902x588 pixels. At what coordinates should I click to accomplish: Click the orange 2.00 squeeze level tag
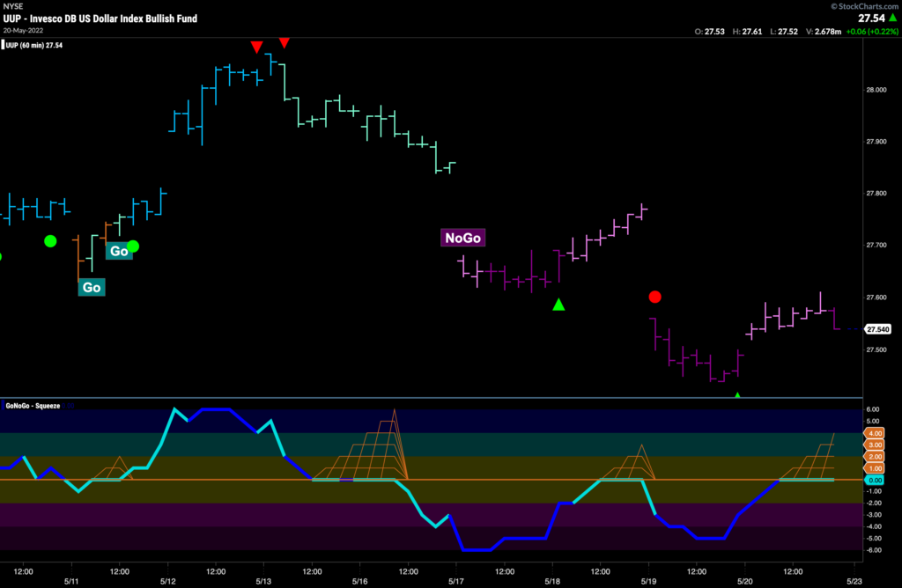coord(875,456)
